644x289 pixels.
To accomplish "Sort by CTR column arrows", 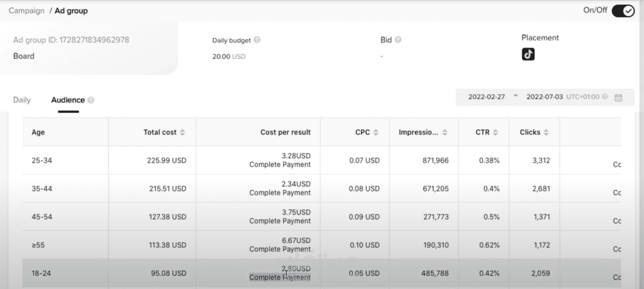I will [496, 132].
